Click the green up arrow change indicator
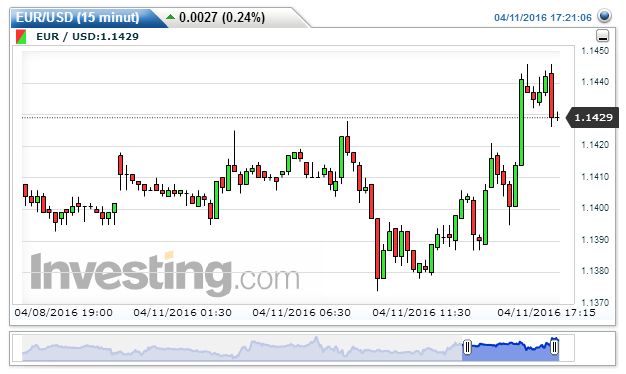Viewport: 626px width, 374px height. (170, 17)
